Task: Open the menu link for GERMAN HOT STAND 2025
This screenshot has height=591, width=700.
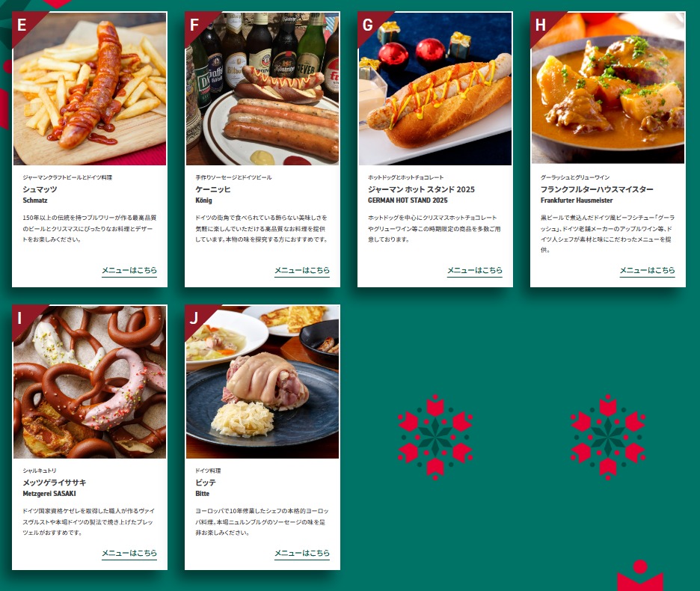Action: point(475,271)
